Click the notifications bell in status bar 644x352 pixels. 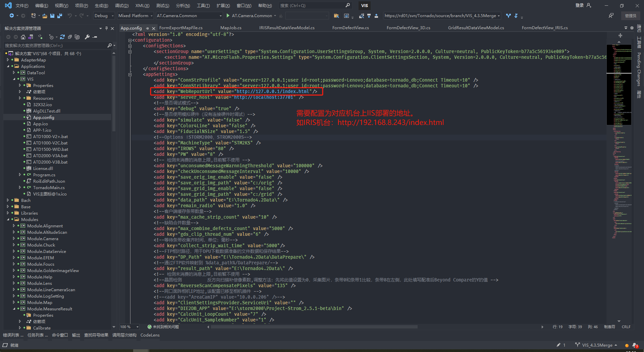click(635, 345)
